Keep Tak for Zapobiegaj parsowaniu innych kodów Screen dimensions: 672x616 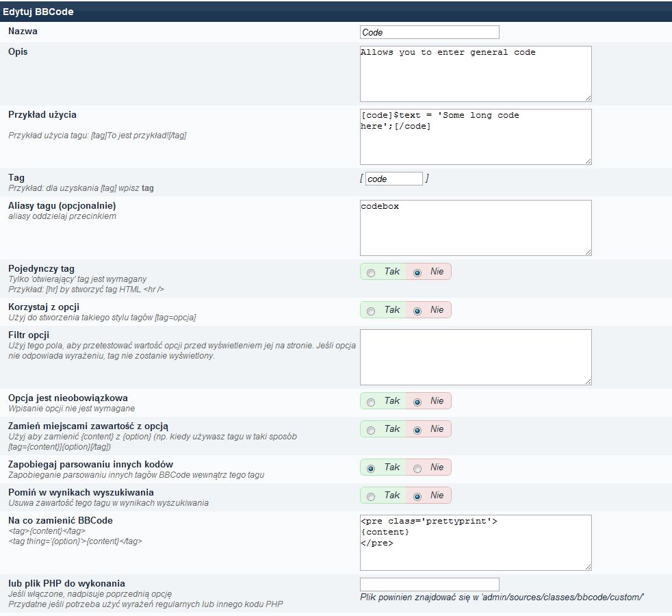[371, 468]
